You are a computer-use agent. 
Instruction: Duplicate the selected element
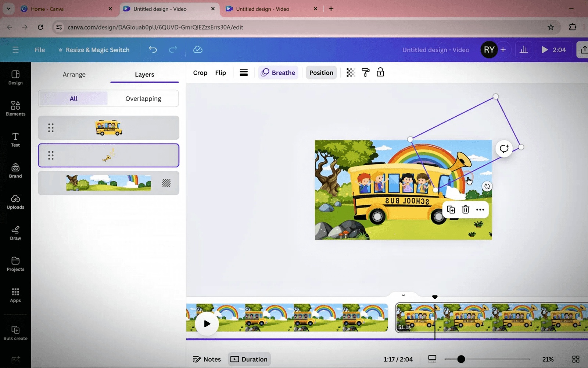(x=451, y=210)
